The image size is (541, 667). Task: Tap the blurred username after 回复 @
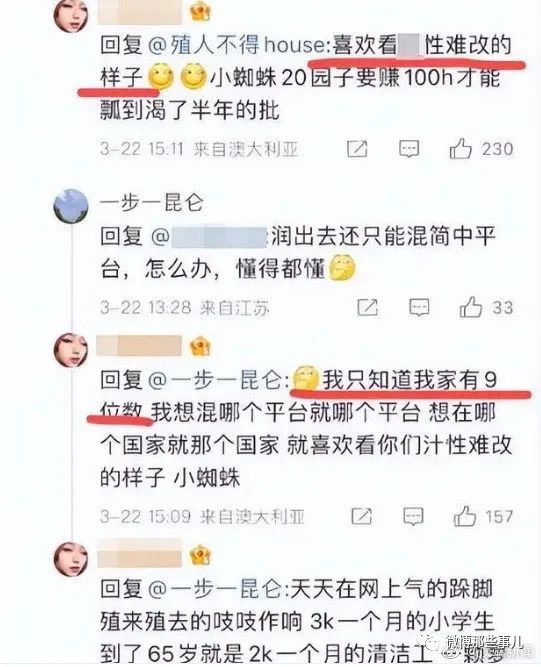click(219, 237)
